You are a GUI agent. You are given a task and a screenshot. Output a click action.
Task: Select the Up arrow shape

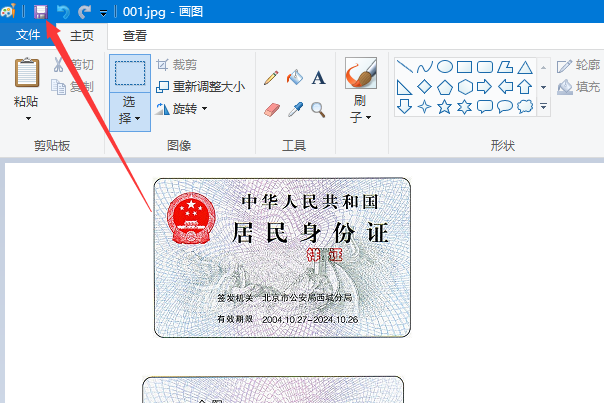click(525, 87)
